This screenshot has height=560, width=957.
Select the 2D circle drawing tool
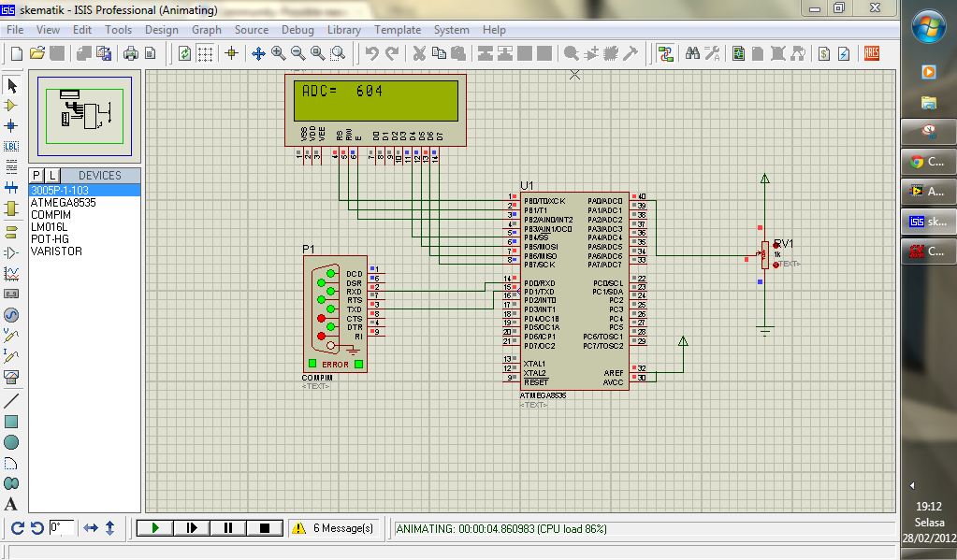pyautogui.click(x=11, y=442)
